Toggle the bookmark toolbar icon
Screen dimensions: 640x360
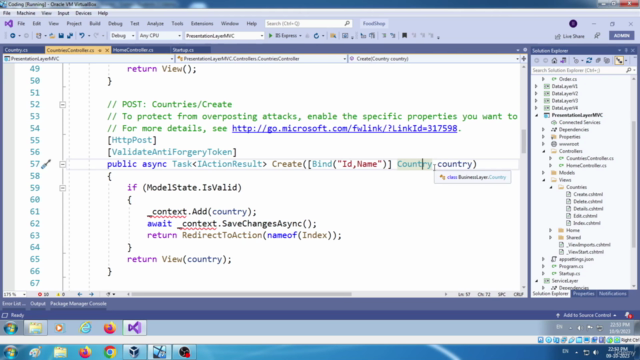pyautogui.click(x=404, y=36)
